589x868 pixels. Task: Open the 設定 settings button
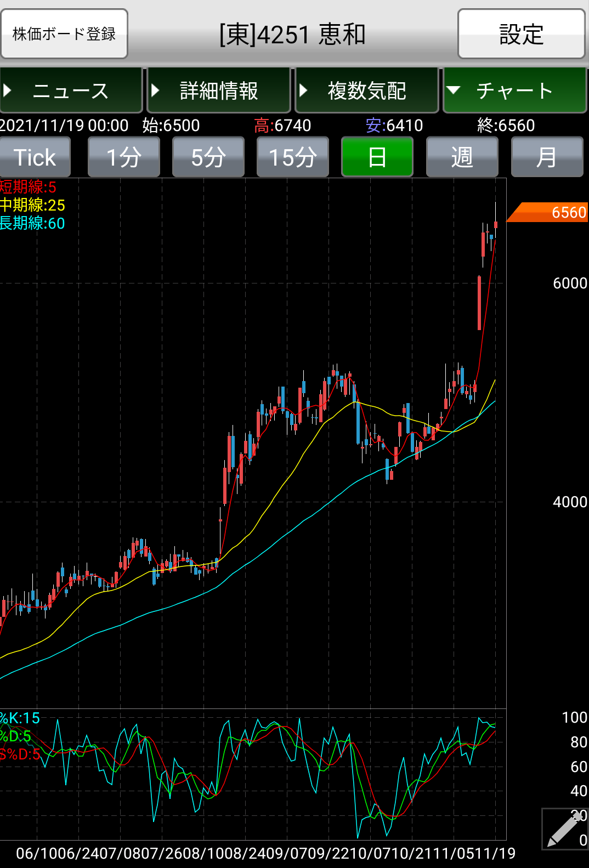[x=521, y=34]
